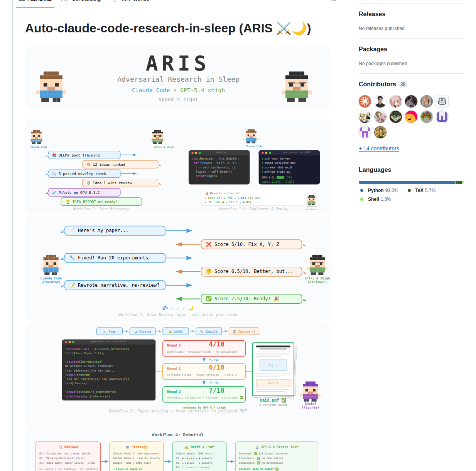Open the + 14 contributors link
Image resolution: width=476 pixels, height=471 pixels.
pyautogui.click(x=379, y=148)
